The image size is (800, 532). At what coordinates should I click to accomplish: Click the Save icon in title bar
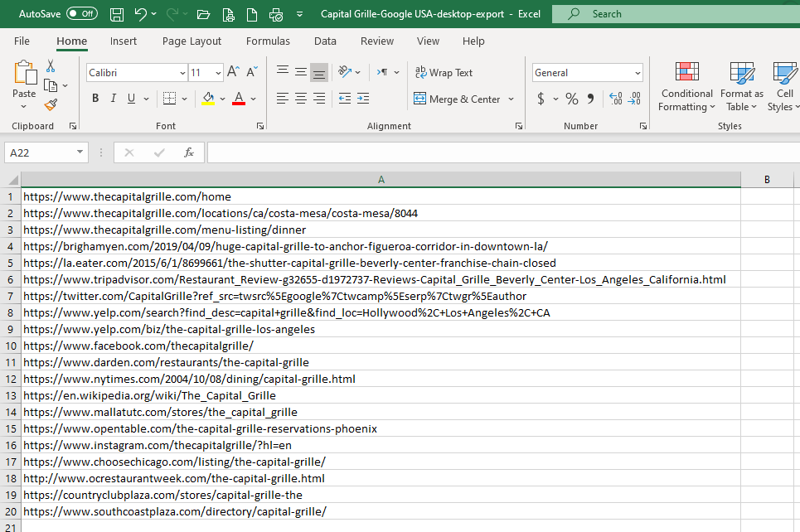click(x=117, y=14)
